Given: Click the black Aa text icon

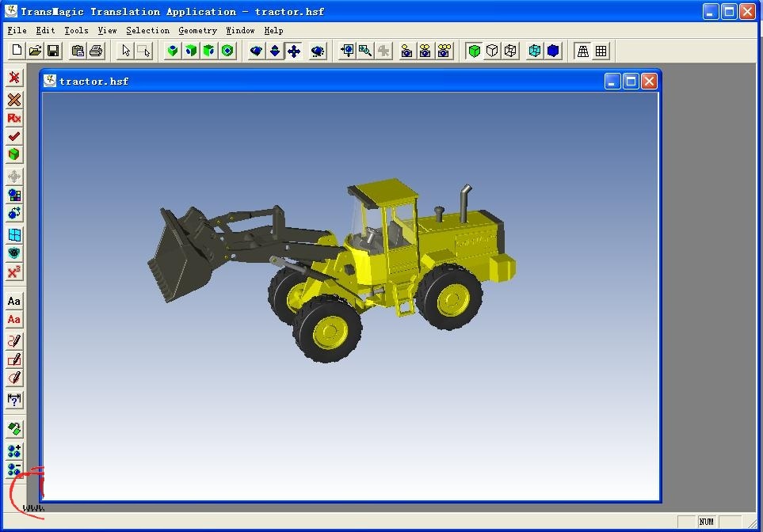Looking at the screenshot, I should pyautogui.click(x=14, y=301).
